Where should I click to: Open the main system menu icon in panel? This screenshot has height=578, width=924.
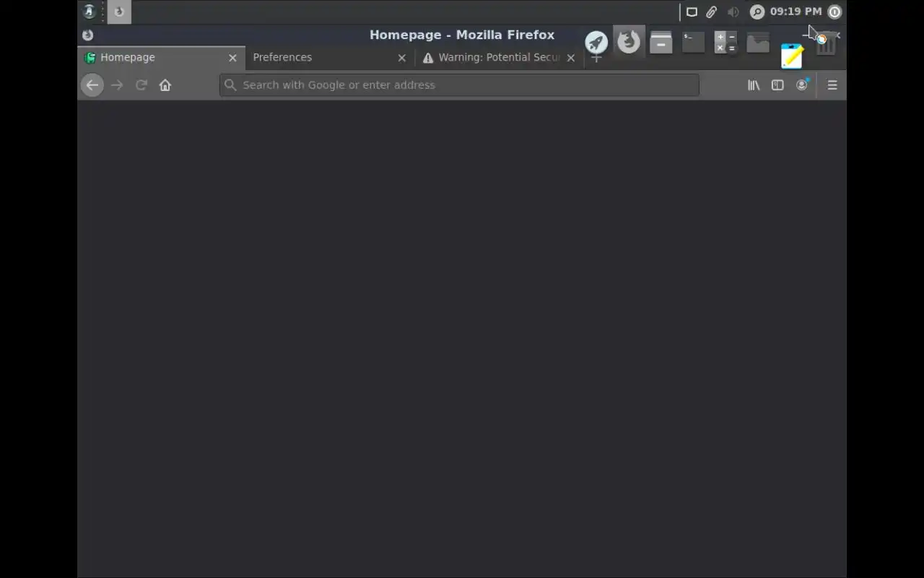[x=89, y=12]
